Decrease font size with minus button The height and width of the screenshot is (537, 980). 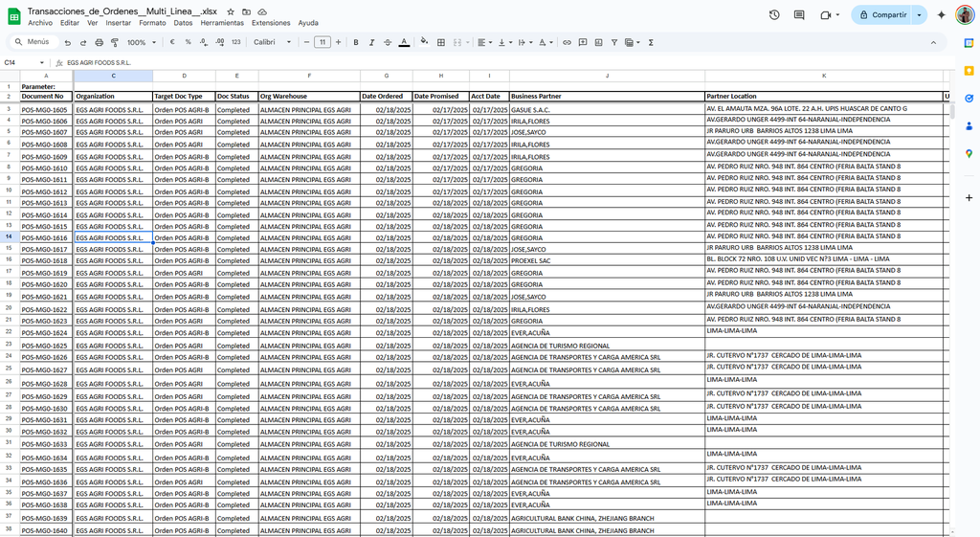pos(306,42)
